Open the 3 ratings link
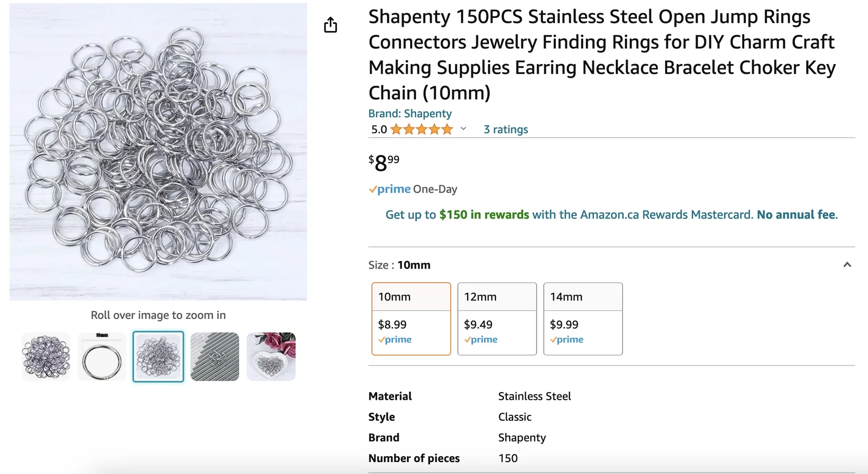The width and height of the screenshot is (868, 474). pyautogui.click(x=506, y=129)
